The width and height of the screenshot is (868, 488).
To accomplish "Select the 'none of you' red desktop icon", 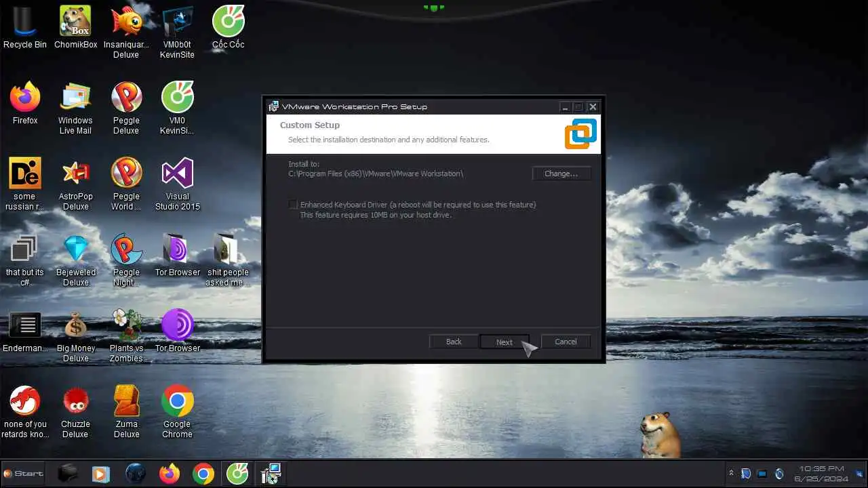I will 25,412.
